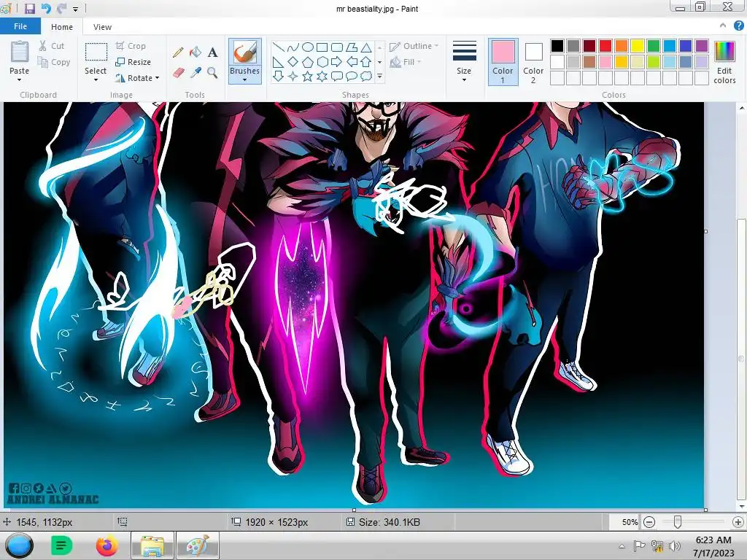Image resolution: width=747 pixels, height=560 pixels.
Task: Click the Brushes tool icon
Action: click(245, 52)
